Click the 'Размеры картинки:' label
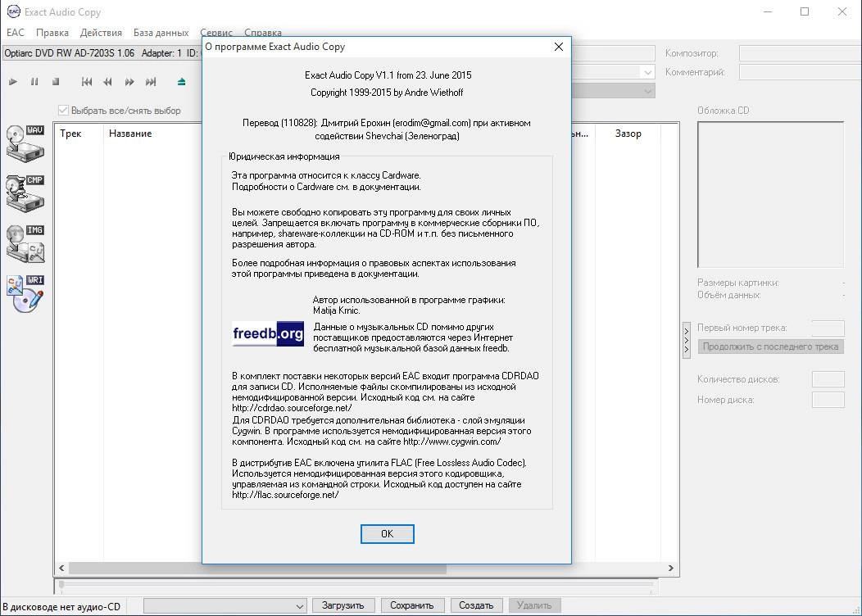This screenshot has height=616, width=862. 737,283
